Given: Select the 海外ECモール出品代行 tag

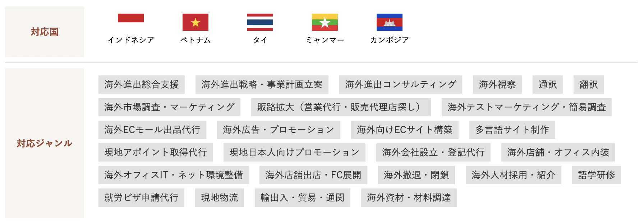Looking at the screenshot, I should pos(152,130).
